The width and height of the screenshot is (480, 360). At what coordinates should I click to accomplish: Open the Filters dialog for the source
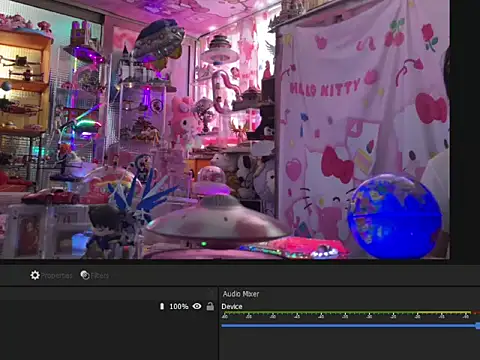click(95, 275)
